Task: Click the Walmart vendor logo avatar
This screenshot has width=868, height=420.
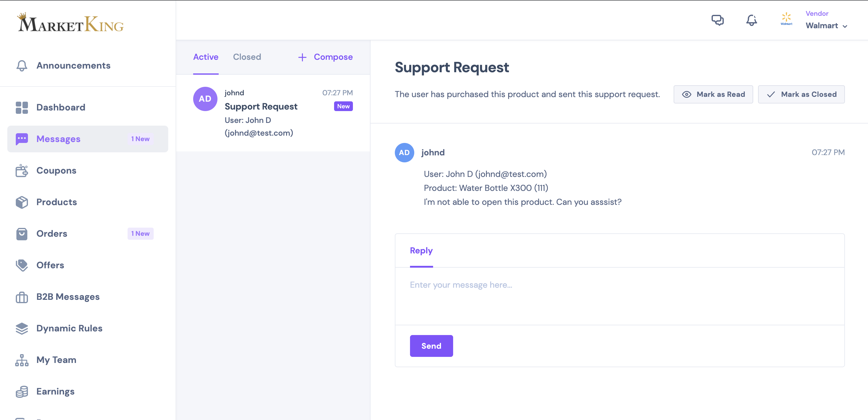Action: pyautogui.click(x=787, y=19)
